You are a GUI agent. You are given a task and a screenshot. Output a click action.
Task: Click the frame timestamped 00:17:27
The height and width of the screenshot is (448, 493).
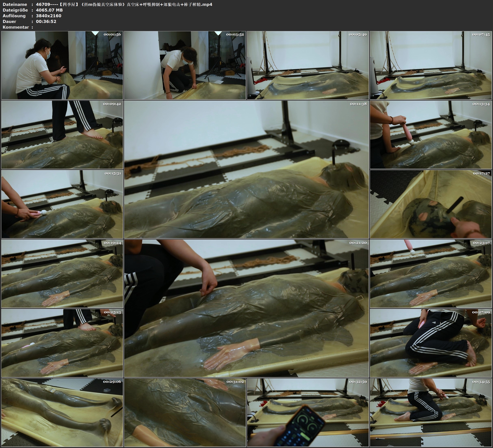coord(431,204)
